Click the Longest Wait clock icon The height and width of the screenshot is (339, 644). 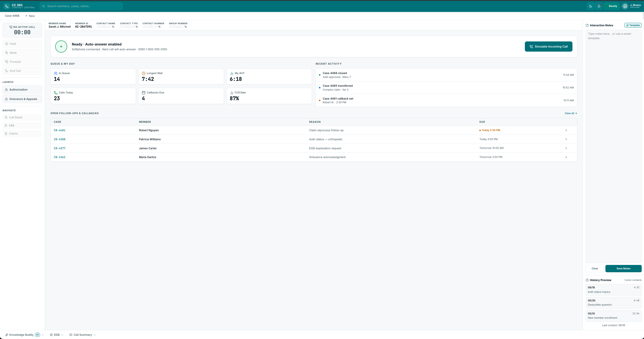click(x=143, y=73)
